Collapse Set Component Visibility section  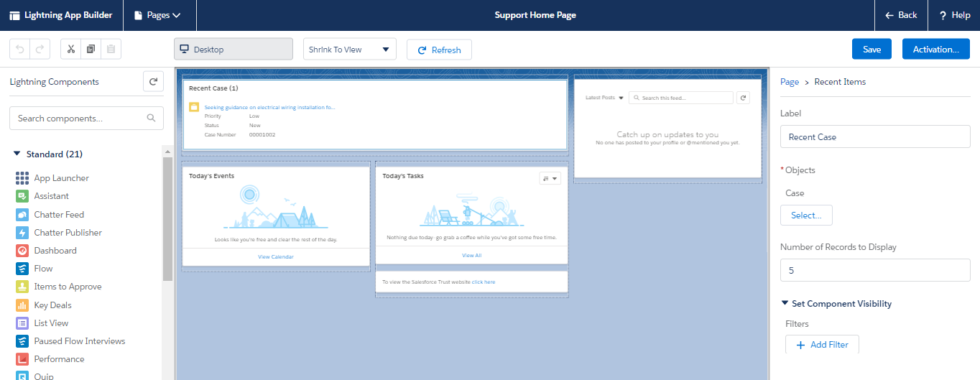pyautogui.click(x=785, y=304)
